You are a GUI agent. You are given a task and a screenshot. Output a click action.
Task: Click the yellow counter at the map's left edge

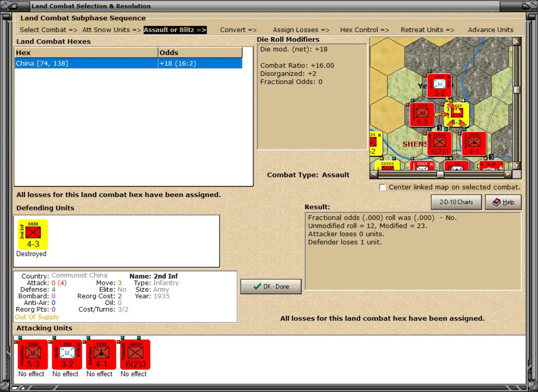pyautogui.click(x=376, y=144)
